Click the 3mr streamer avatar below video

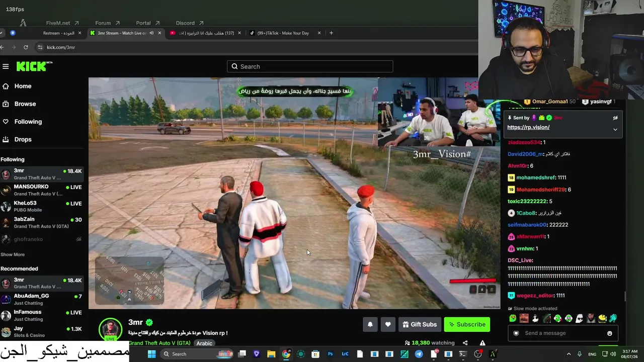click(110, 330)
